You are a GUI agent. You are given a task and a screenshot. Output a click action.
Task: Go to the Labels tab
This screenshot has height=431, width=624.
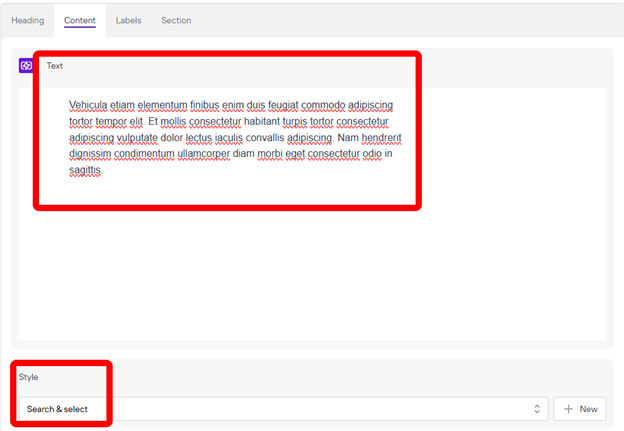point(128,20)
